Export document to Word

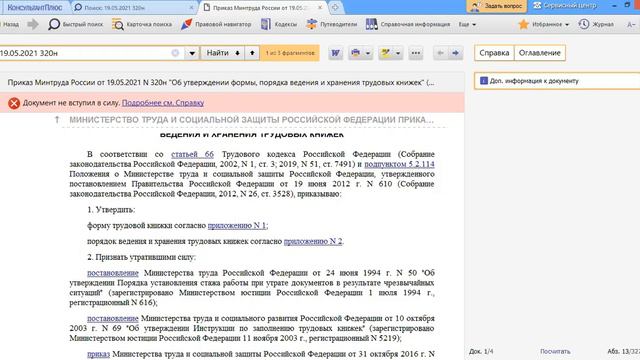[x=336, y=53]
